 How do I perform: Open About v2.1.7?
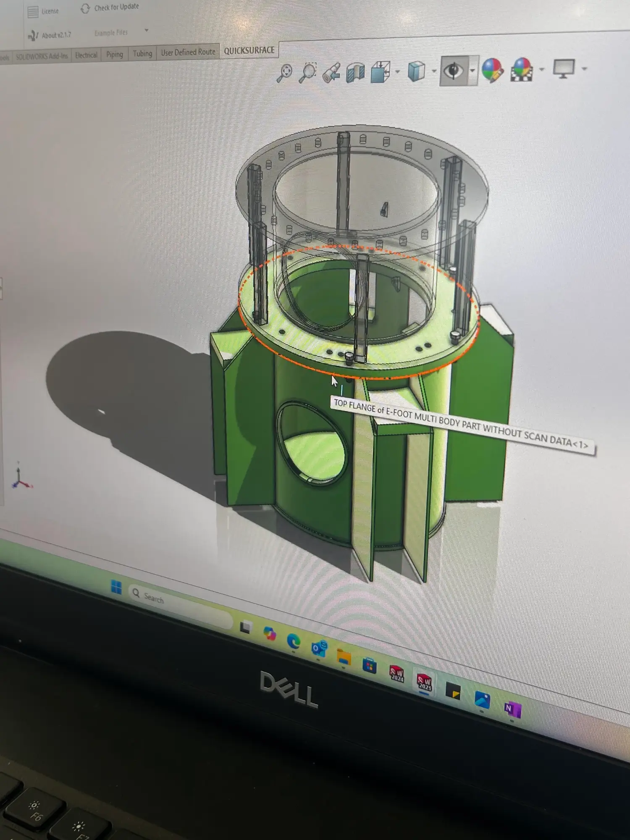(50, 36)
